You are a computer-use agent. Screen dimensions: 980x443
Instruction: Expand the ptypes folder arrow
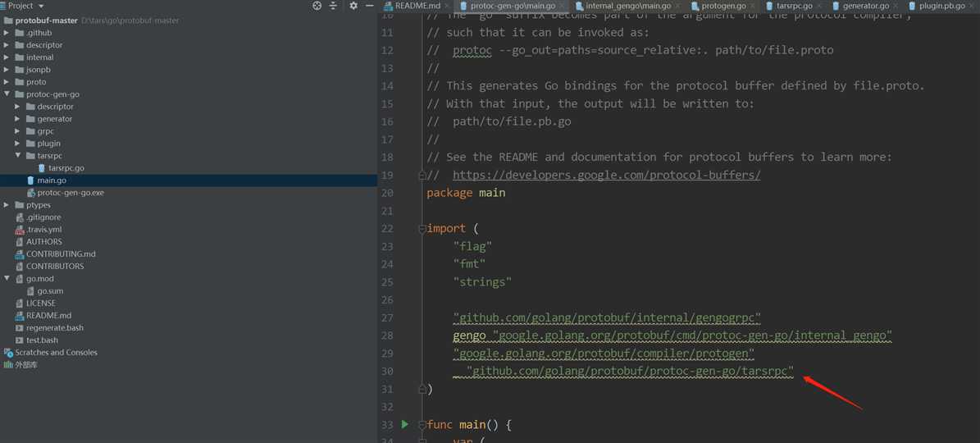click(7, 205)
